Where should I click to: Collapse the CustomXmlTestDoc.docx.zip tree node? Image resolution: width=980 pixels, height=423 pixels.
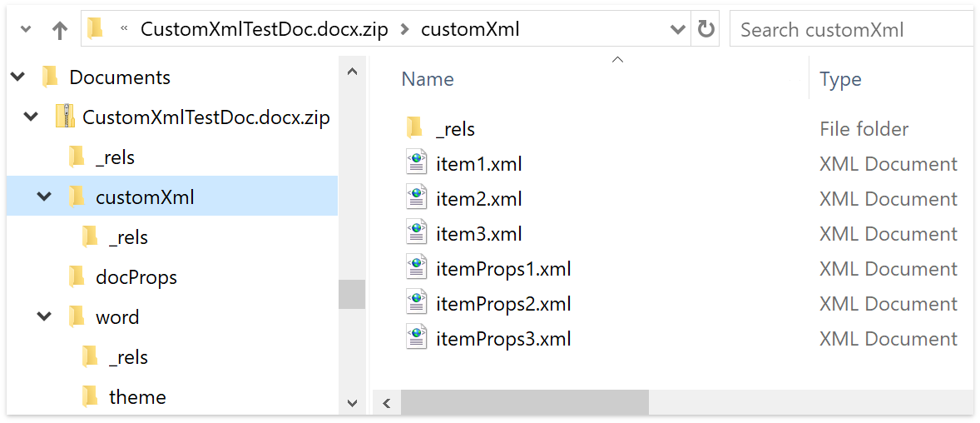coord(32,117)
